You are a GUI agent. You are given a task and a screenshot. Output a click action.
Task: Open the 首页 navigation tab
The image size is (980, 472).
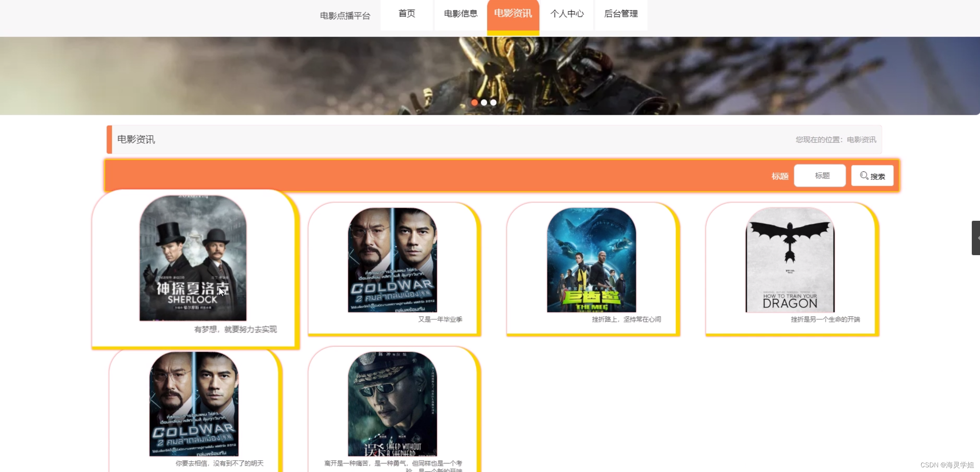(407, 14)
